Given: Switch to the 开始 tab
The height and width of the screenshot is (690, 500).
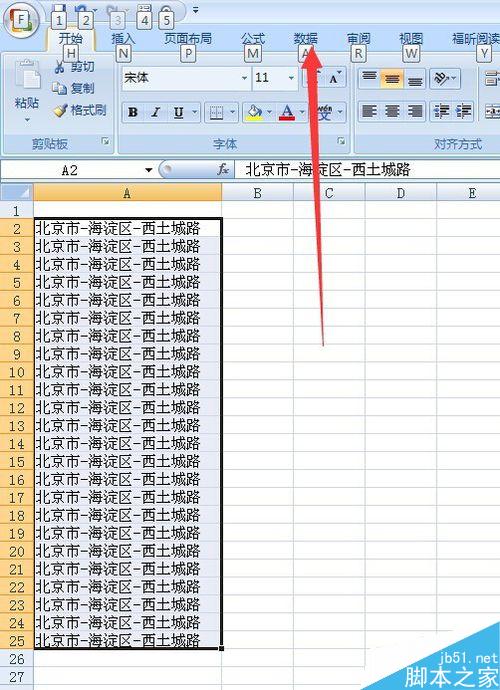Looking at the screenshot, I should [70, 39].
